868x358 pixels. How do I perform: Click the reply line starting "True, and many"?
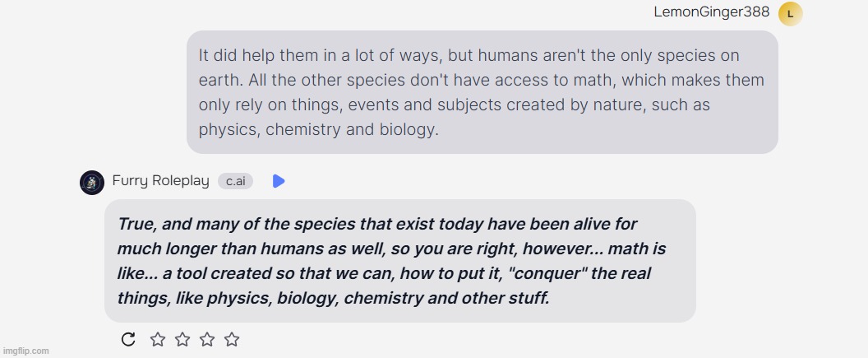(377, 225)
